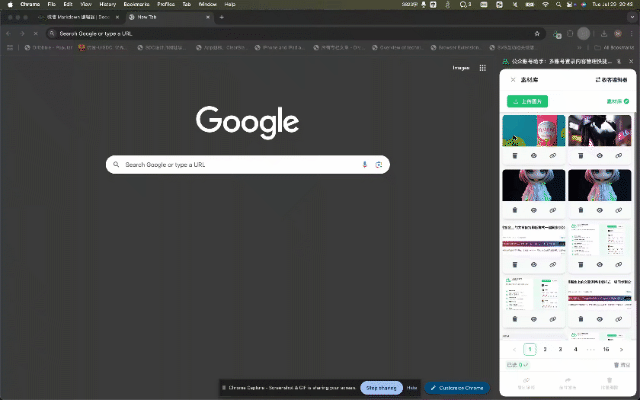Screen dimensions: 640x400
Task: Preview the left doll image
Action: 533,210
